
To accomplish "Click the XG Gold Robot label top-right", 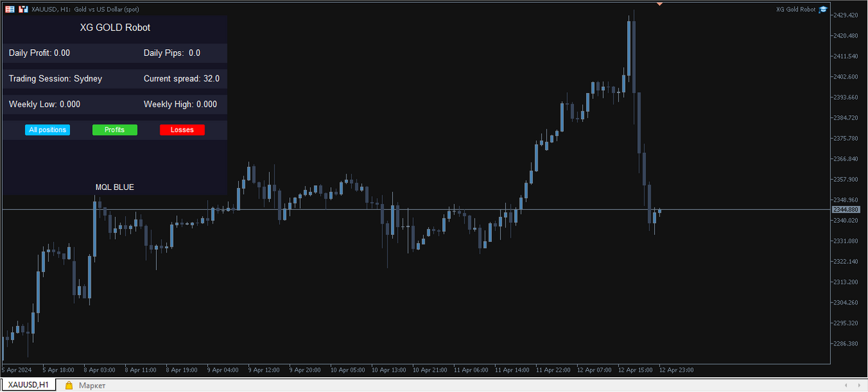I will 795,9.
